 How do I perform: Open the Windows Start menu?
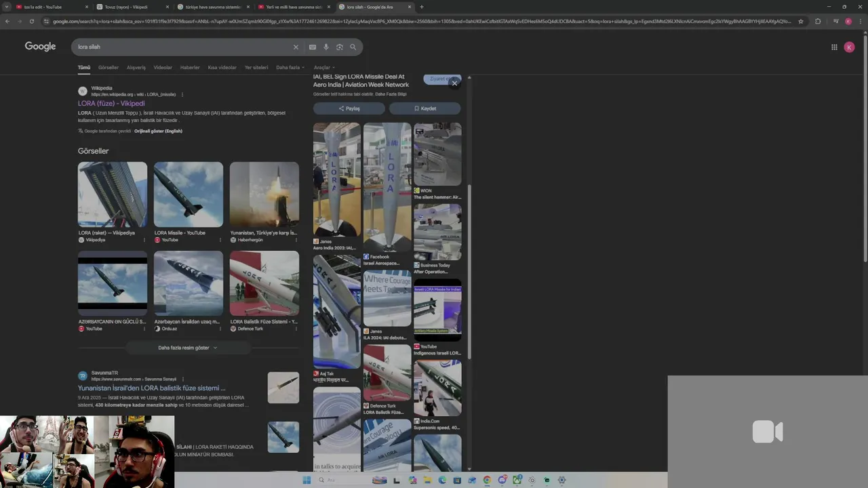pos(307,480)
